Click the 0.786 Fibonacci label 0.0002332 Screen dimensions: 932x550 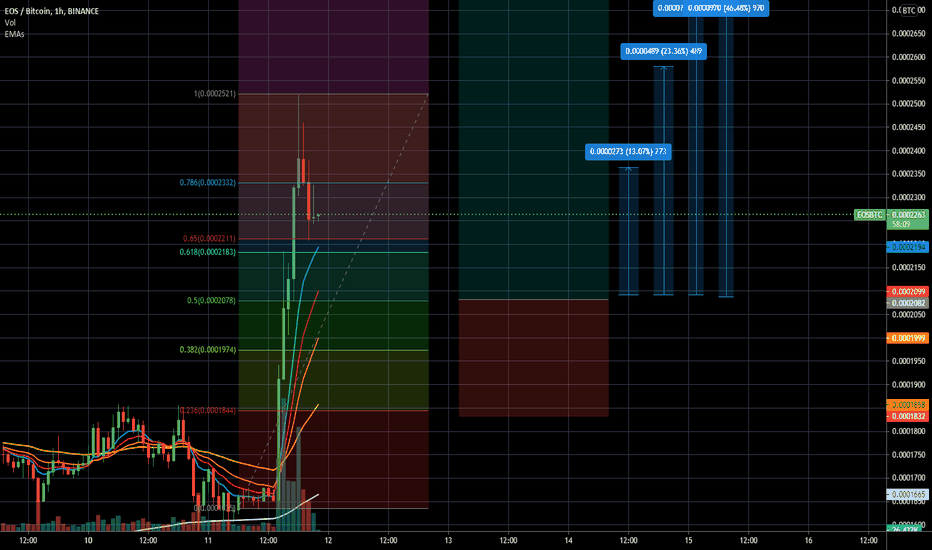[207, 183]
